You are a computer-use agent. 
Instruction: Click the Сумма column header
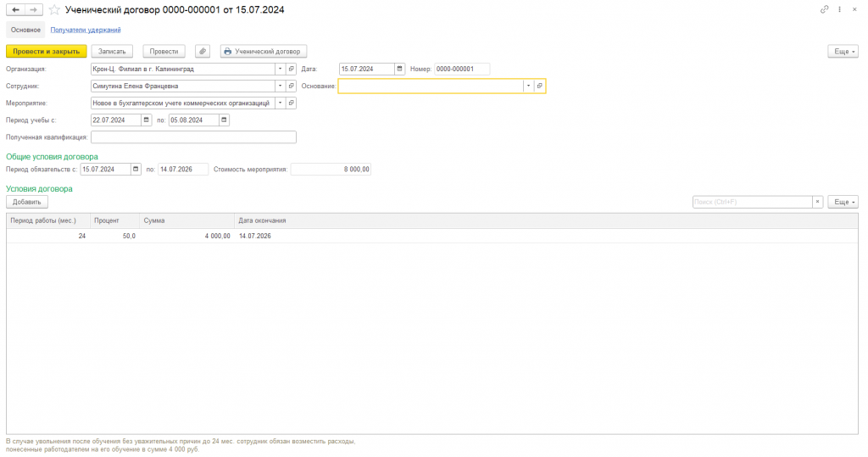(x=187, y=220)
